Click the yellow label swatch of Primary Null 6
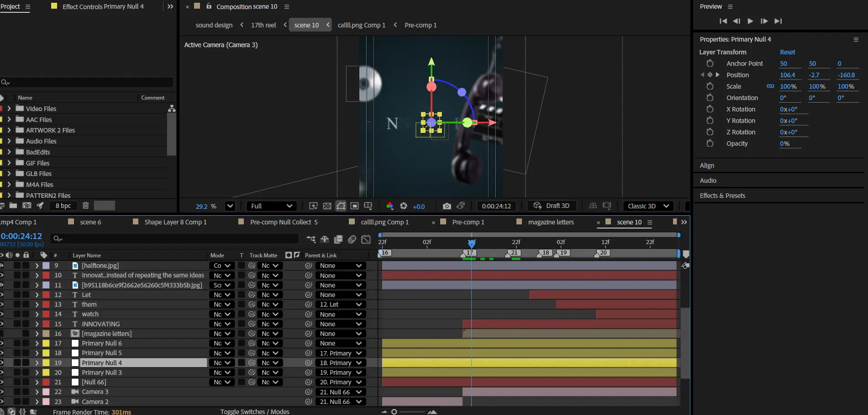The image size is (868, 415). tap(46, 343)
